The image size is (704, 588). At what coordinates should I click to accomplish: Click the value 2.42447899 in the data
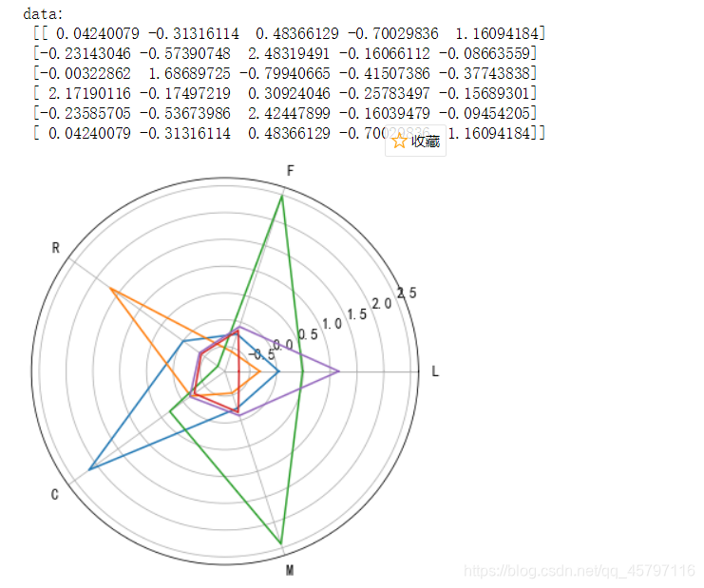289,113
